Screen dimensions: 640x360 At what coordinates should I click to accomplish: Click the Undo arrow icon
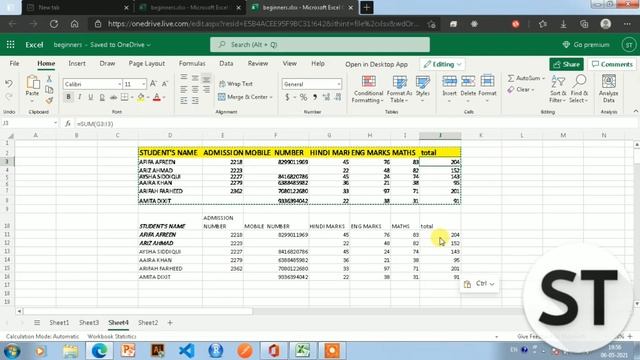click(x=9, y=84)
